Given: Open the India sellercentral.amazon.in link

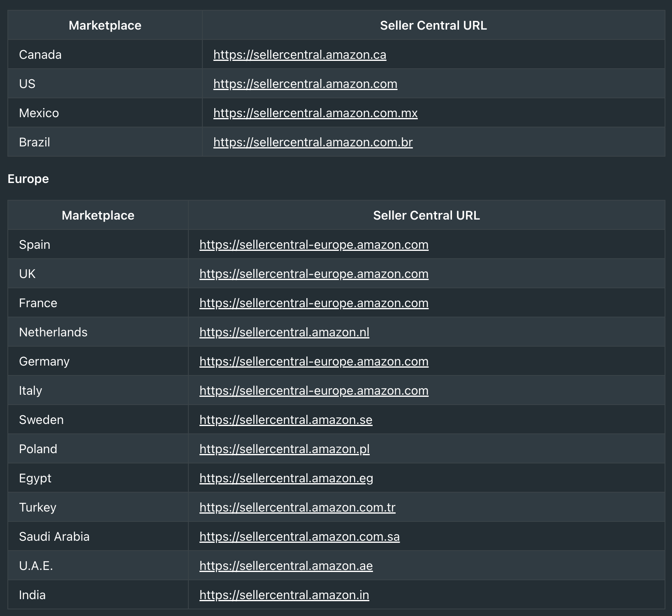Looking at the screenshot, I should 284,595.
